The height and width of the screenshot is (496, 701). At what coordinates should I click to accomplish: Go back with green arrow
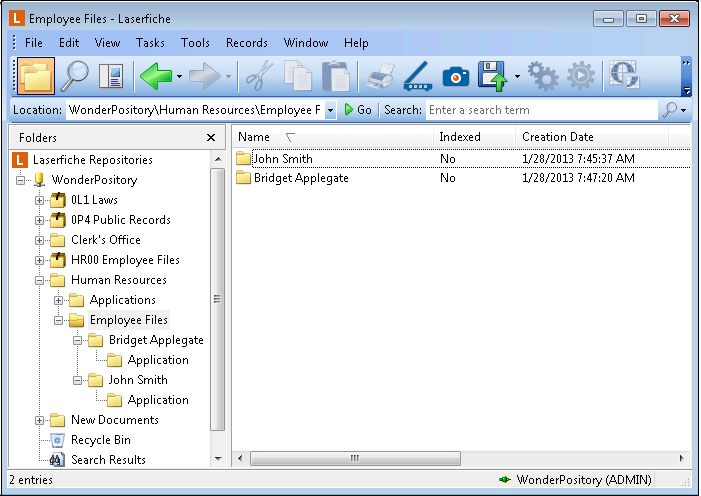tap(156, 76)
